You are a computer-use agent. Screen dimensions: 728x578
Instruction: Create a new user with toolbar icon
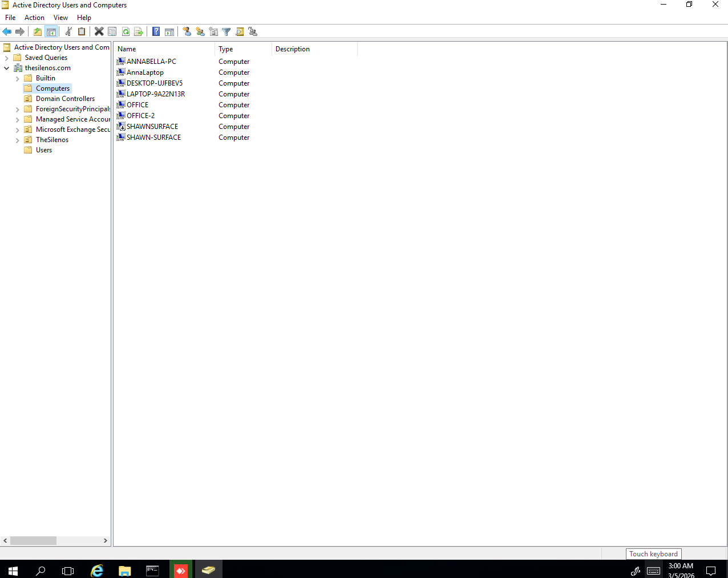[187, 31]
